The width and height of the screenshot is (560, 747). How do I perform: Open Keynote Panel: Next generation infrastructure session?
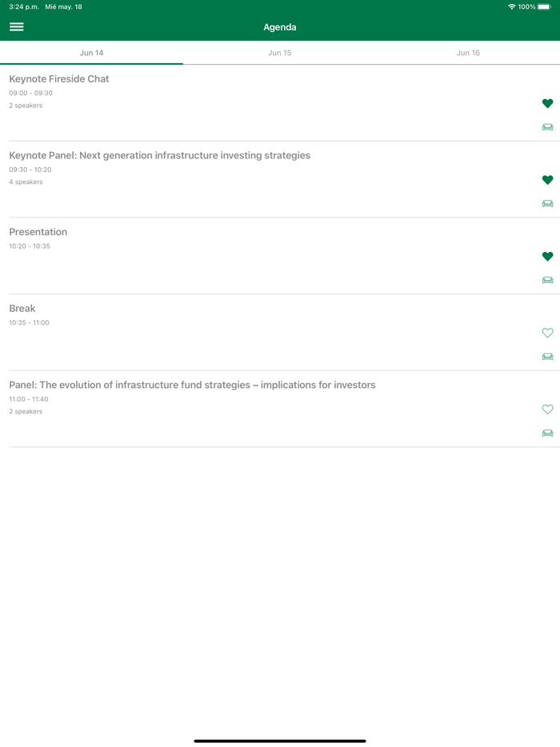(159, 155)
